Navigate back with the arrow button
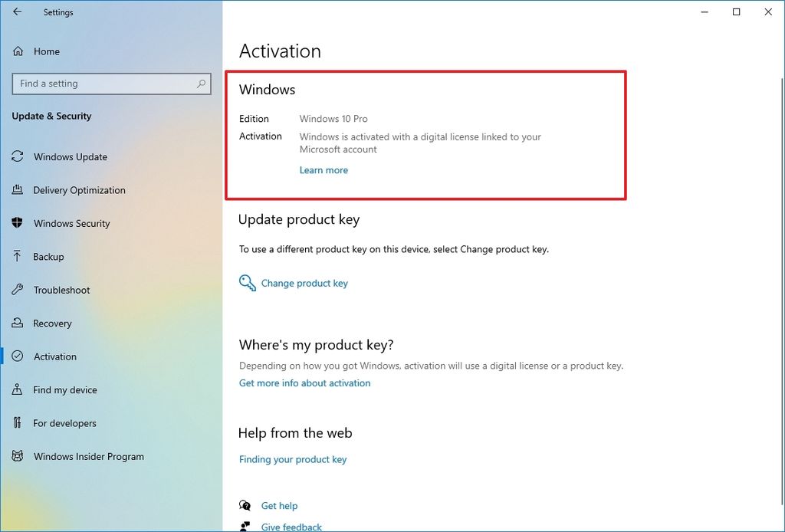The width and height of the screenshot is (785, 532). tap(18, 11)
